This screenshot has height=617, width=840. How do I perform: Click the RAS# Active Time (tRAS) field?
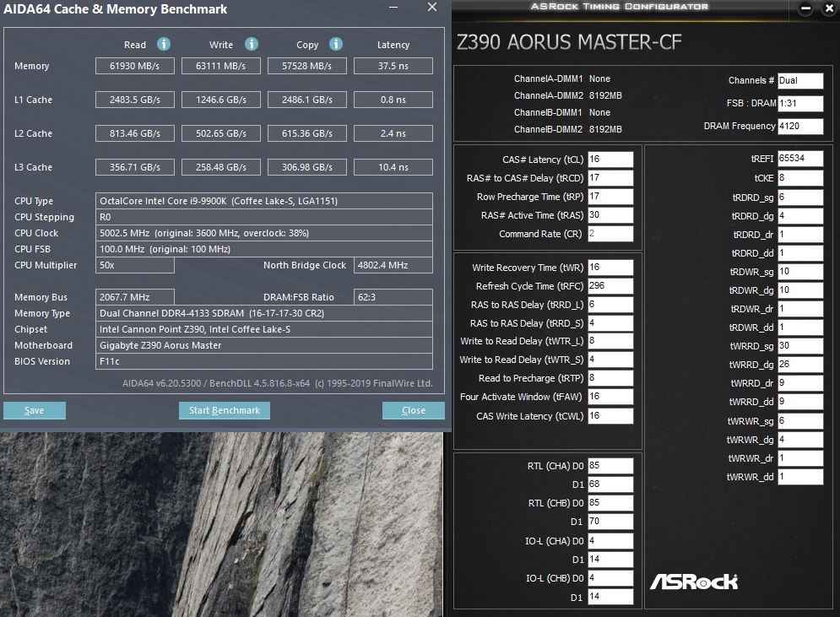tap(610, 215)
